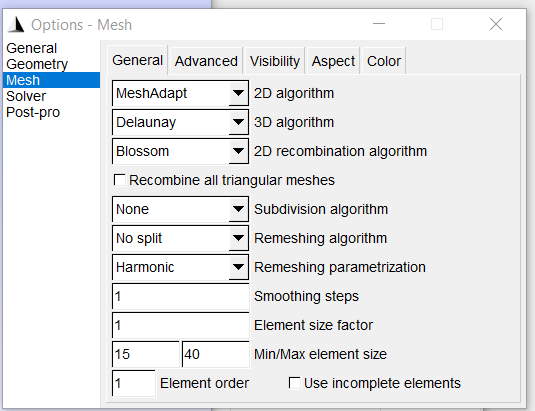Enable Recombine all triangular meshes checkbox

[119, 180]
